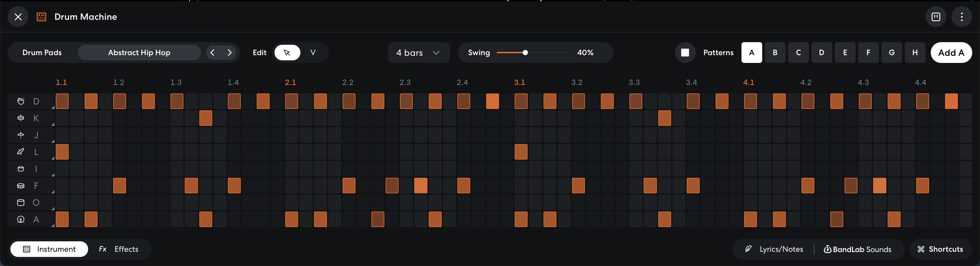Expand the A row corner triangle
Image resolution: width=980 pixels, height=266 pixels.
coord(53,226)
